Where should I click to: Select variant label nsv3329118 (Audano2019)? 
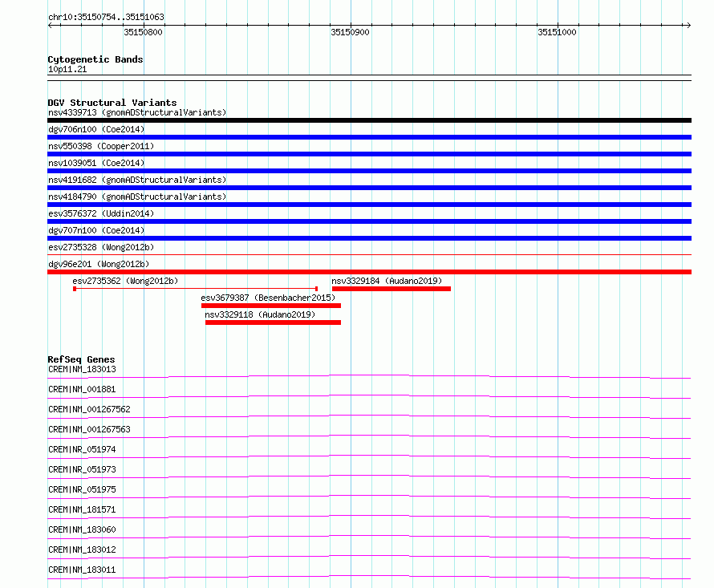pyautogui.click(x=260, y=314)
